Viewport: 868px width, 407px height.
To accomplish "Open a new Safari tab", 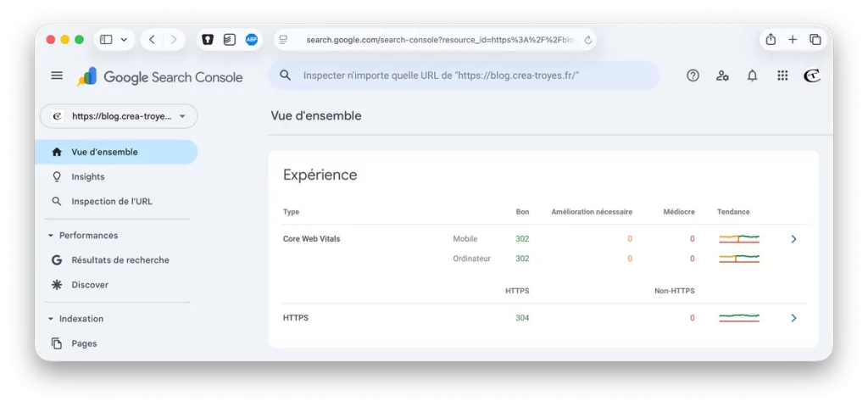I will 793,39.
